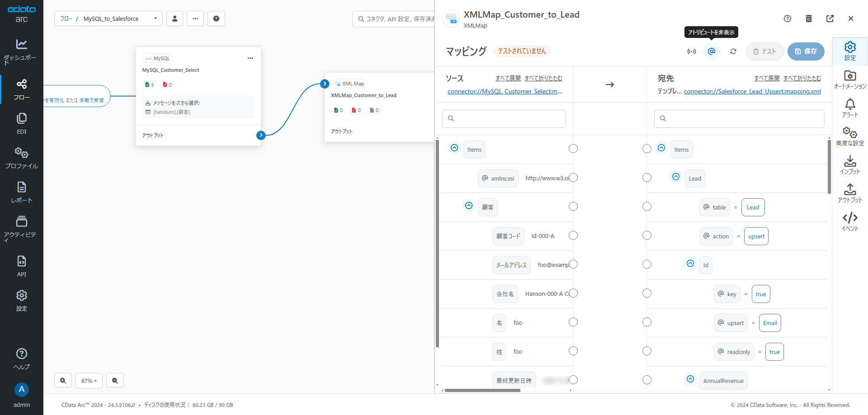The image size is (868, 415).
Task: Click the XML Map input port arrow
Action: pyautogui.click(x=325, y=84)
